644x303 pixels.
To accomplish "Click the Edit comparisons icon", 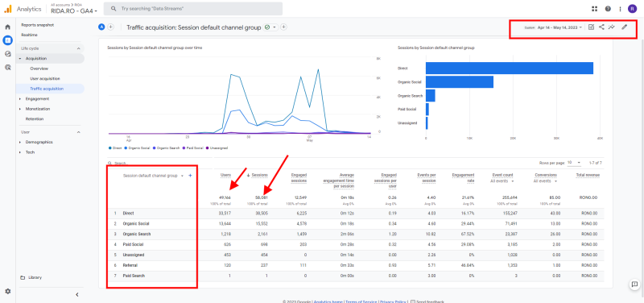I will coord(591,27).
